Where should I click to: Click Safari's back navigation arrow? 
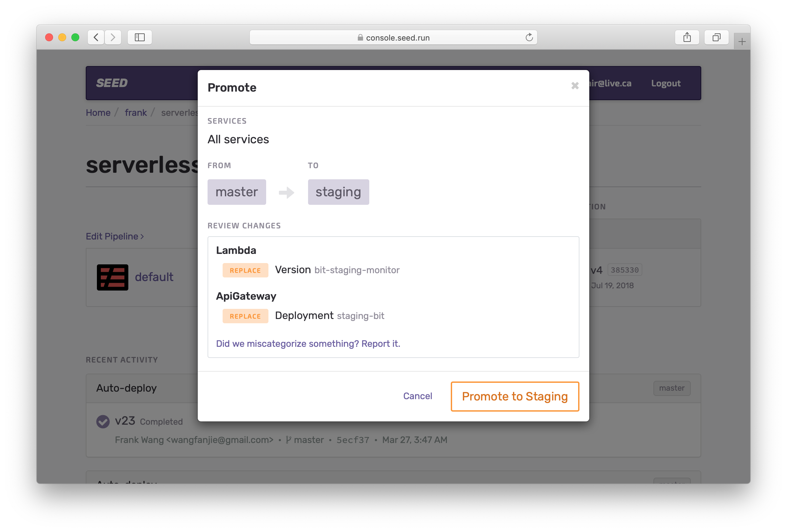(96, 37)
